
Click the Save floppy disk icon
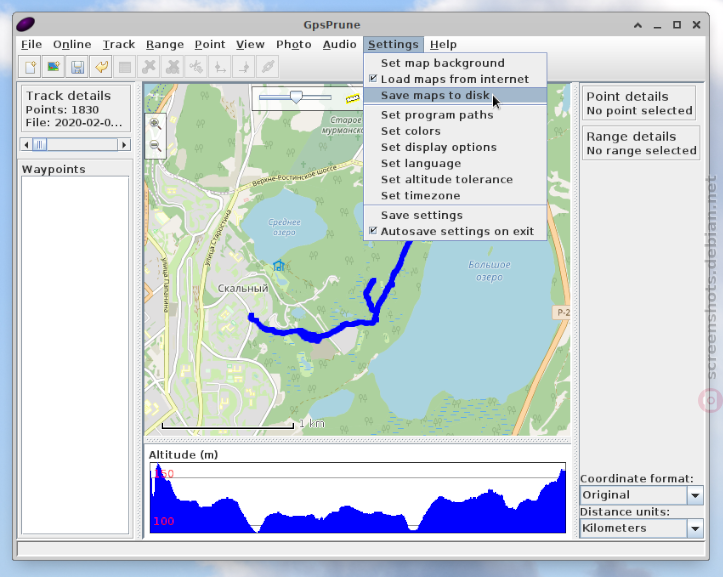tap(77, 67)
